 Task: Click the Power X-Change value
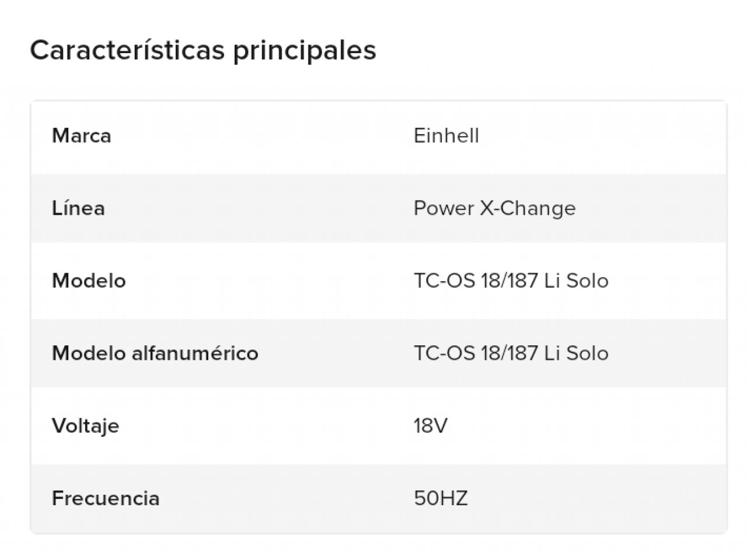click(x=495, y=209)
